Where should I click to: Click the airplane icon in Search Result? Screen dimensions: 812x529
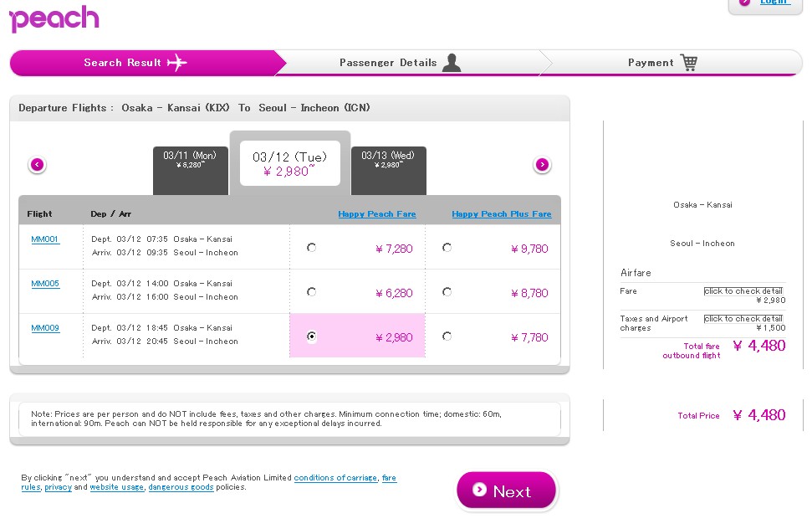[x=177, y=63]
